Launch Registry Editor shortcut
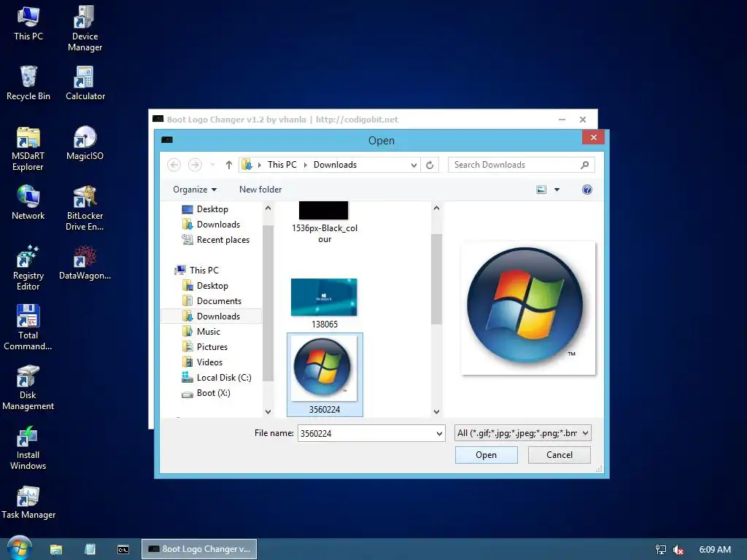The height and width of the screenshot is (560, 747). point(28,268)
